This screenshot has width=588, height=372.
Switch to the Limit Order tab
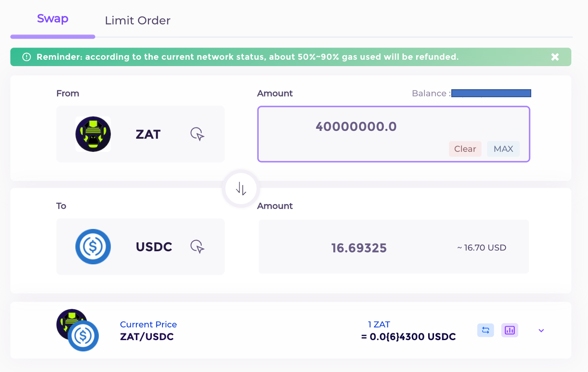click(138, 20)
